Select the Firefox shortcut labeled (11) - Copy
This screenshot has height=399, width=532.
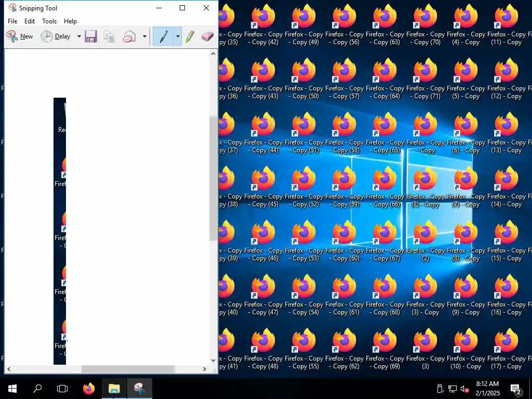[506, 25]
